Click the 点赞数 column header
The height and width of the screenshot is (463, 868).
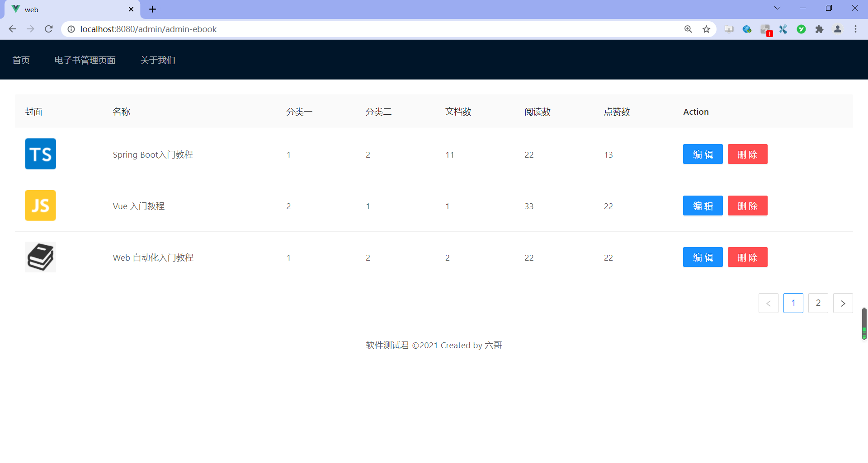click(617, 112)
